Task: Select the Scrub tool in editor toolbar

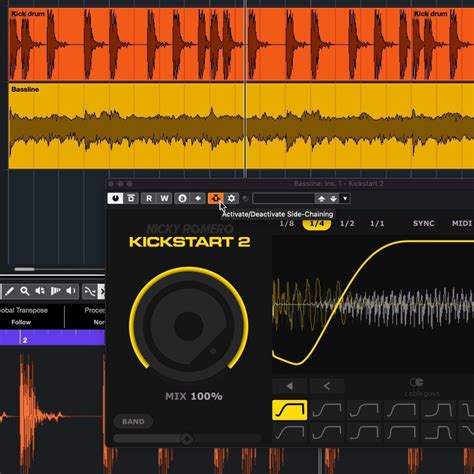Action: [x=55, y=291]
